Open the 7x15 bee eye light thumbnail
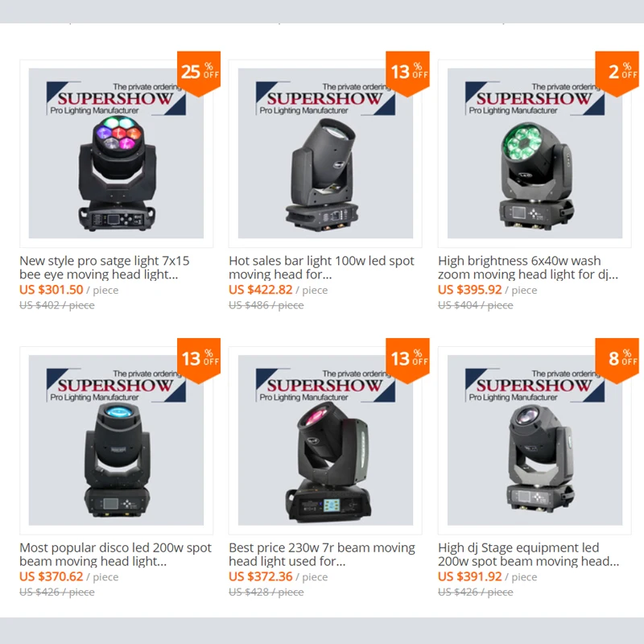 [116, 153]
